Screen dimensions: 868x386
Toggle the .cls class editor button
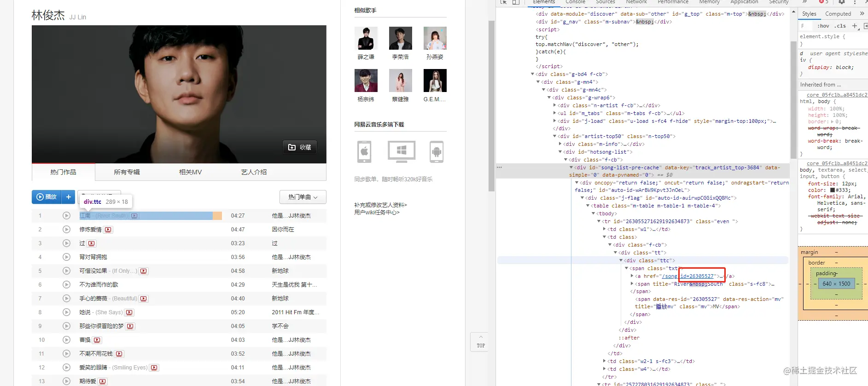[x=840, y=26]
